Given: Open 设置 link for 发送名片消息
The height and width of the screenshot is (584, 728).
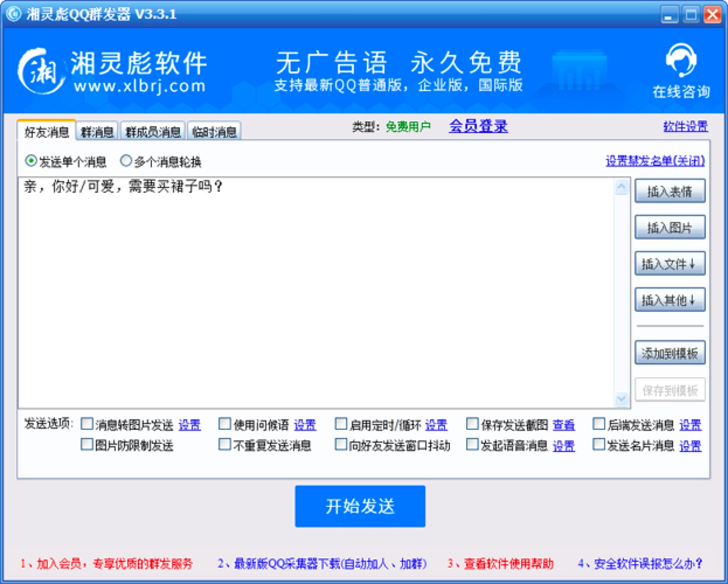Looking at the screenshot, I should (690, 446).
